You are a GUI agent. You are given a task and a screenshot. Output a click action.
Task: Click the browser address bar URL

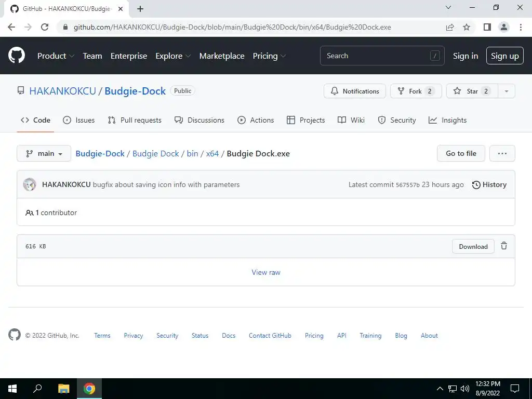click(232, 27)
